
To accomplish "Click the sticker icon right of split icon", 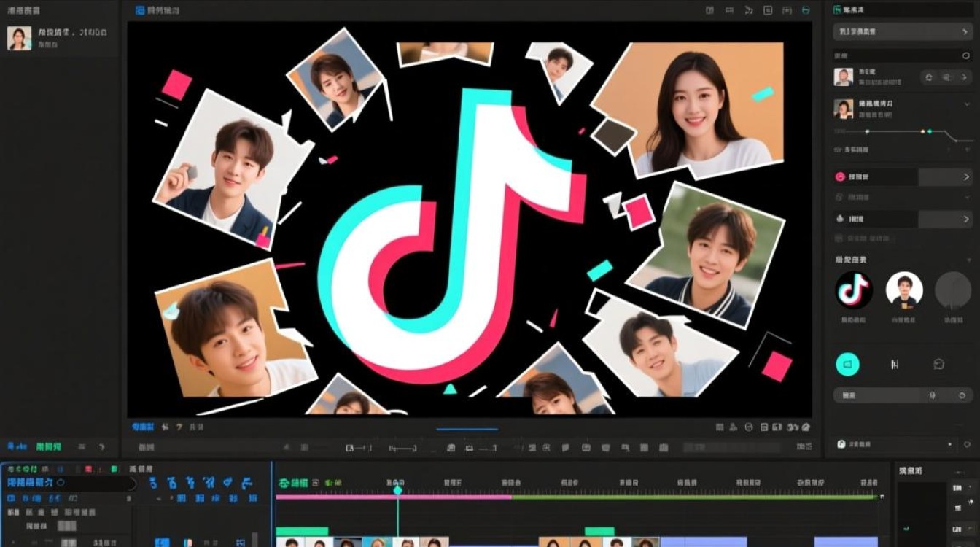I will (939, 364).
